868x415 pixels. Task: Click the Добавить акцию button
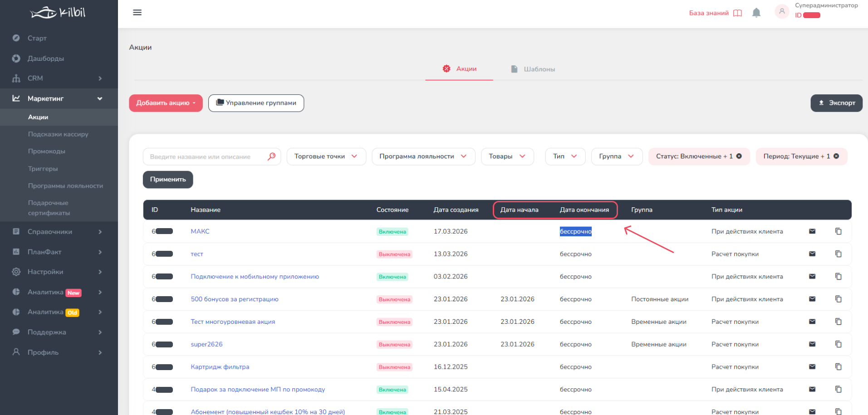point(166,103)
